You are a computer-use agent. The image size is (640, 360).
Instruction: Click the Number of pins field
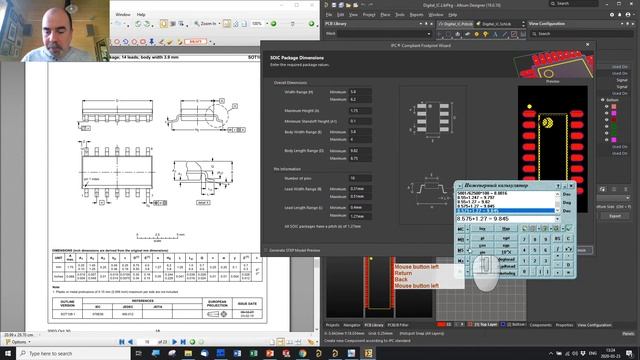(x=360, y=178)
